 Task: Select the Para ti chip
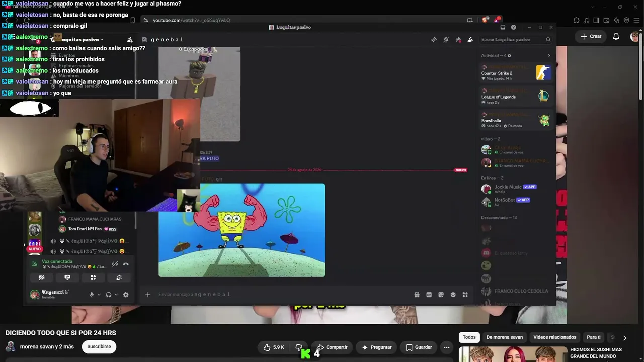pos(594,337)
